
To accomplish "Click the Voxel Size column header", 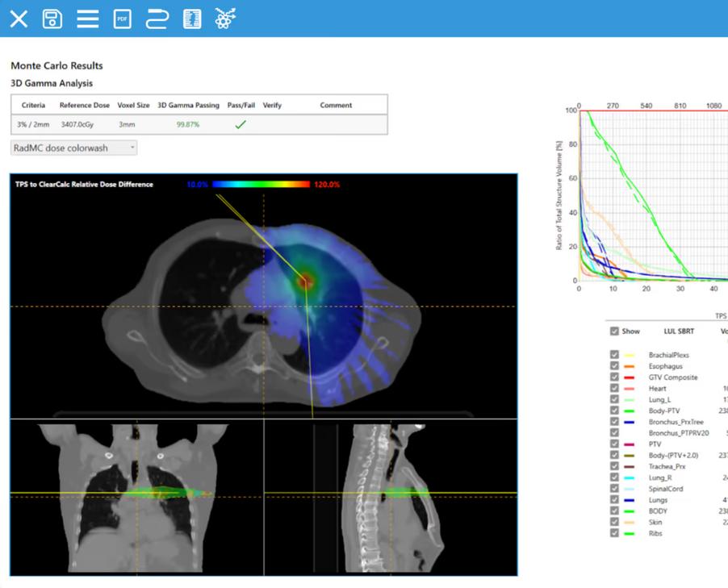I will 133,106.
